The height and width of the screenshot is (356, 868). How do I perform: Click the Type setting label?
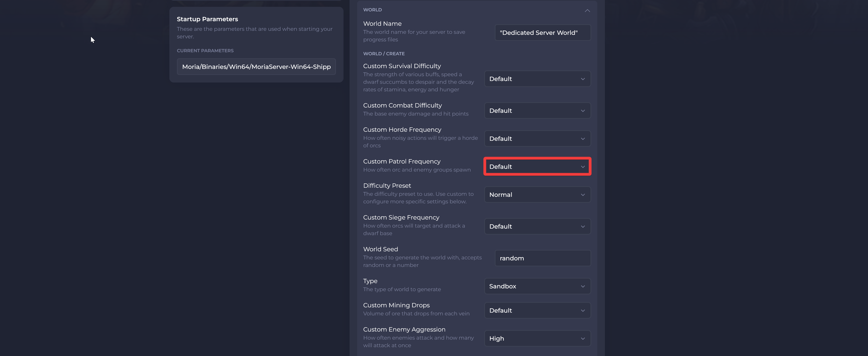click(370, 281)
